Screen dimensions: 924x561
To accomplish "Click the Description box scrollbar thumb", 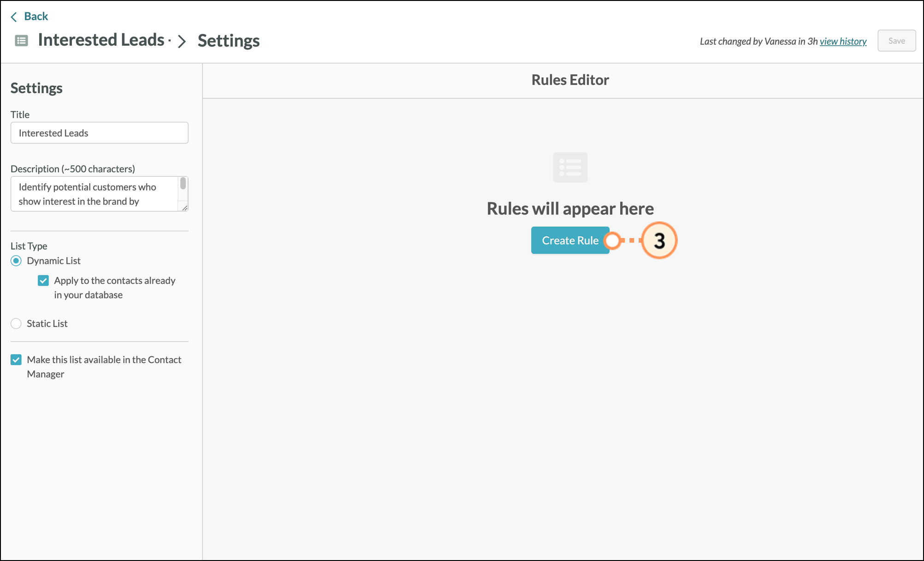I will point(183,184).
